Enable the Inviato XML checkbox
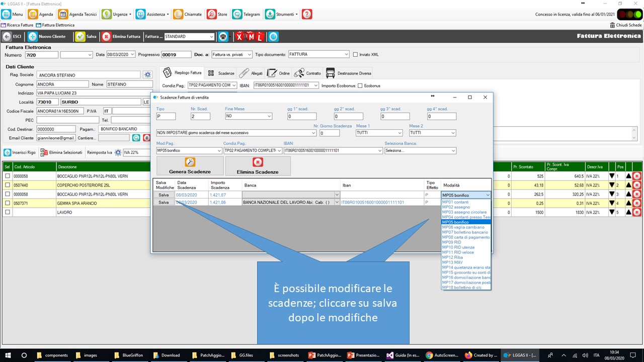644x362 pixels. pyautogui.click(x=355, y=54)
